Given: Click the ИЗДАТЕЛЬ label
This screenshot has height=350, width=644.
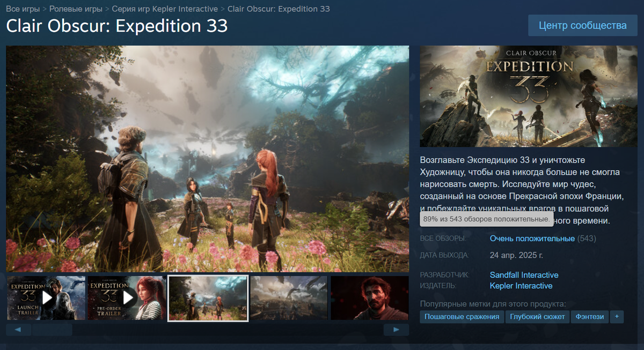Looking at the screenshot, I should click(438, 286).
